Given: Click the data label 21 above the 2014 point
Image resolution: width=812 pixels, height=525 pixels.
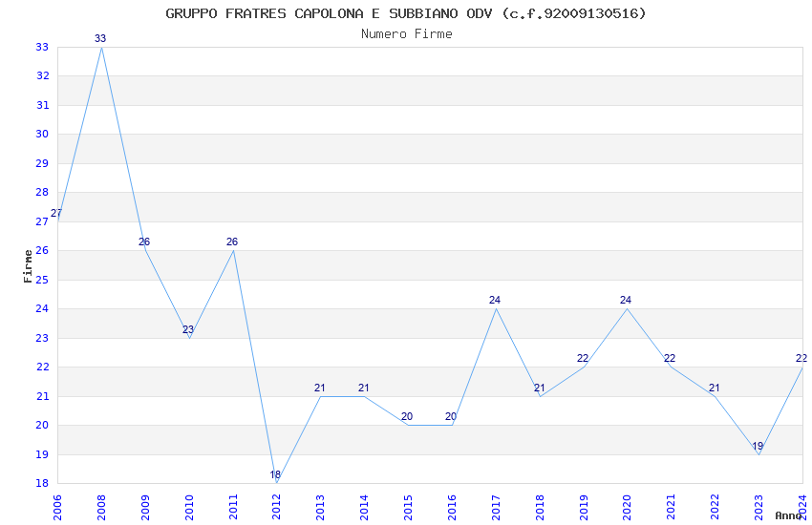Looking at the screenshot, I should (x=364, y=388).
